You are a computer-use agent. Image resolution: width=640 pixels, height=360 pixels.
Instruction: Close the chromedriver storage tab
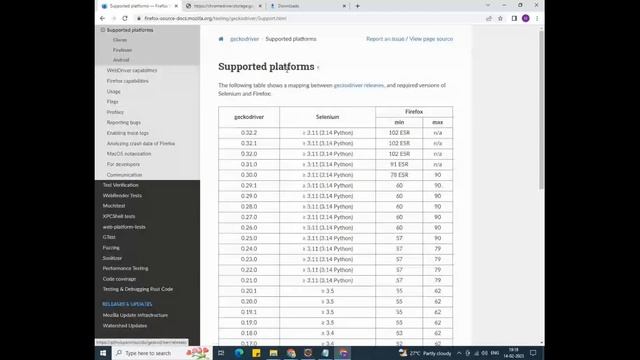tap(260, 6)
